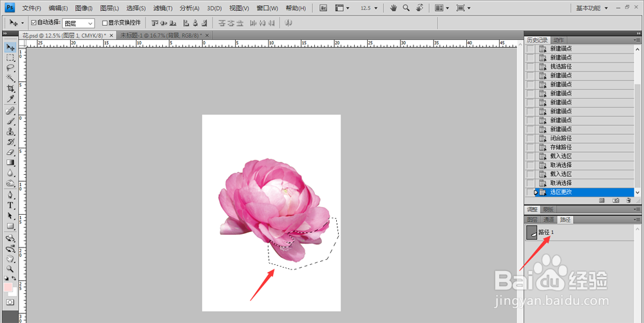The height and width of the screenshot is (323, 644).
Task: Open the 选择(S) menu
Action: point(136,8)
